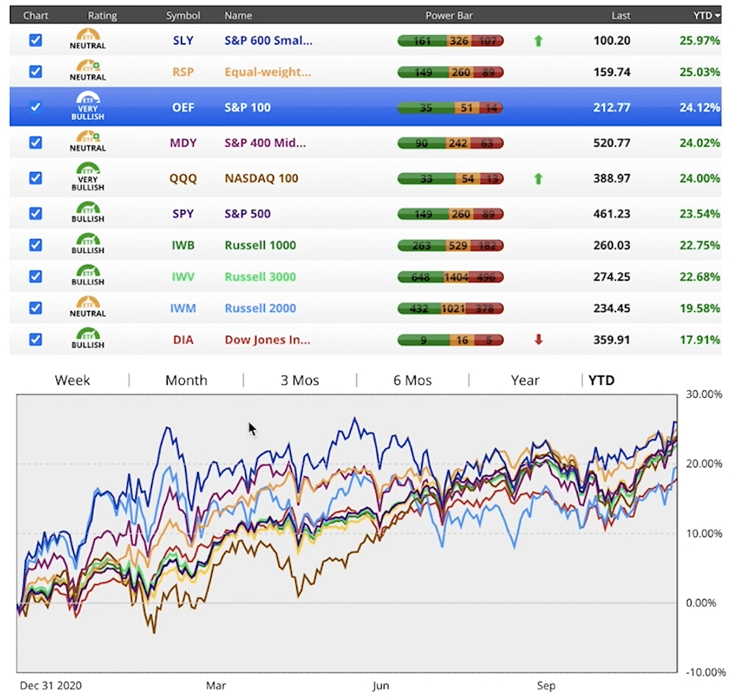Click the IWV power bar 648/1404/496
Image resolution: width=732 pixels, height=700 pixels.
[x=451, y=277]
